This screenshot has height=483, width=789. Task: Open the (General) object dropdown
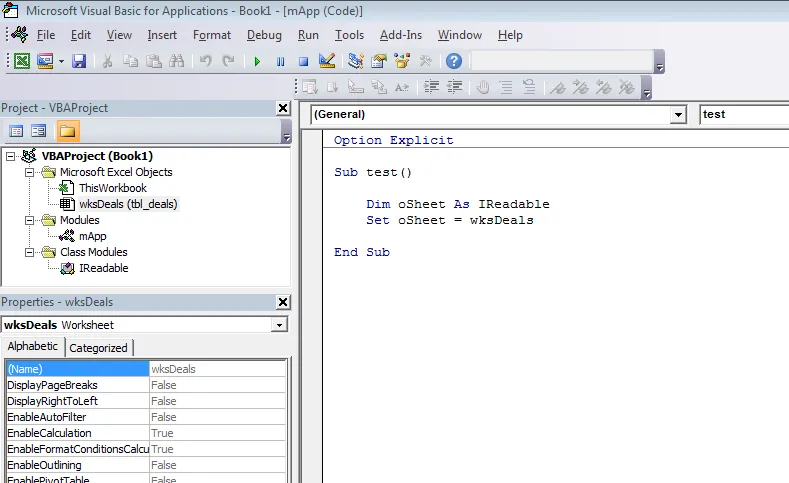(678, 115)
